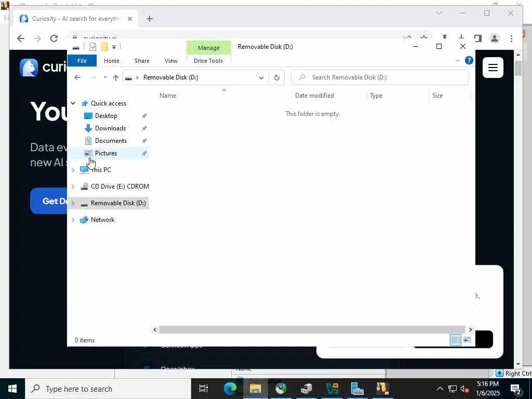Image resolution: width=532 pixels, height=399 pixels.
Task: Click the Explorer forward arrow
Action: 92,77
